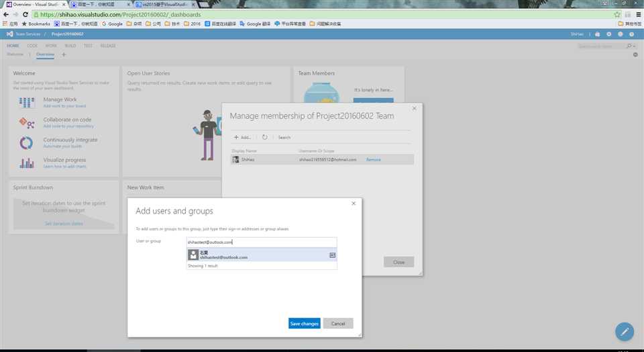Open contact card icon on the search result
The image size is (644, 352).
tap(332, 255)
